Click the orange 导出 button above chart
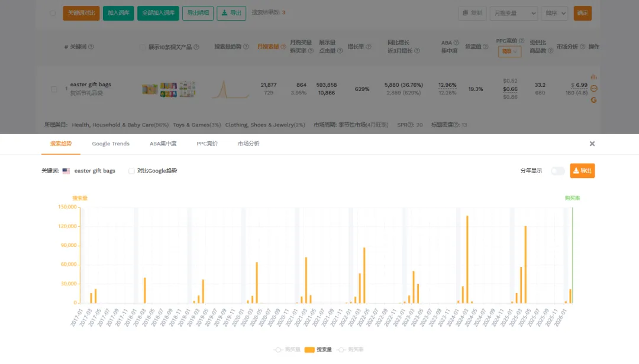The width and height of the screenshot is (639, 364). click(x=582, y=171)
